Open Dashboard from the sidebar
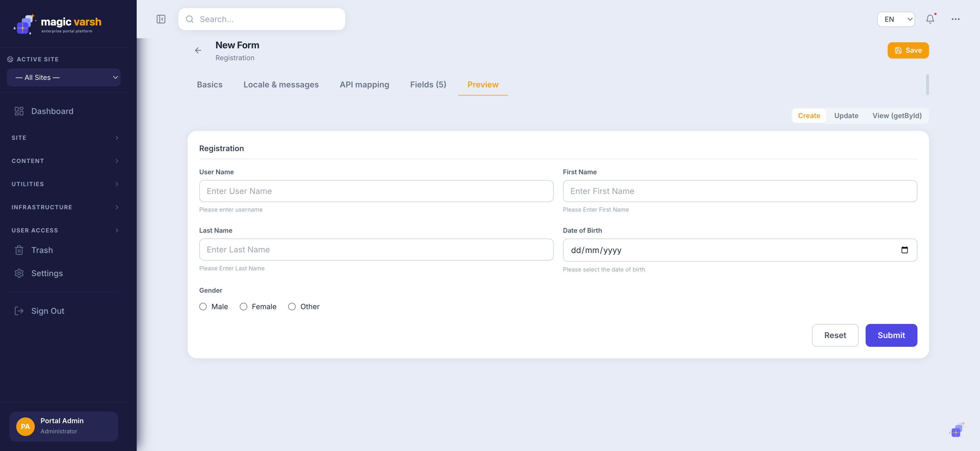Image resolution: width=980 pixels, height=451 pixels. point(64,111)
